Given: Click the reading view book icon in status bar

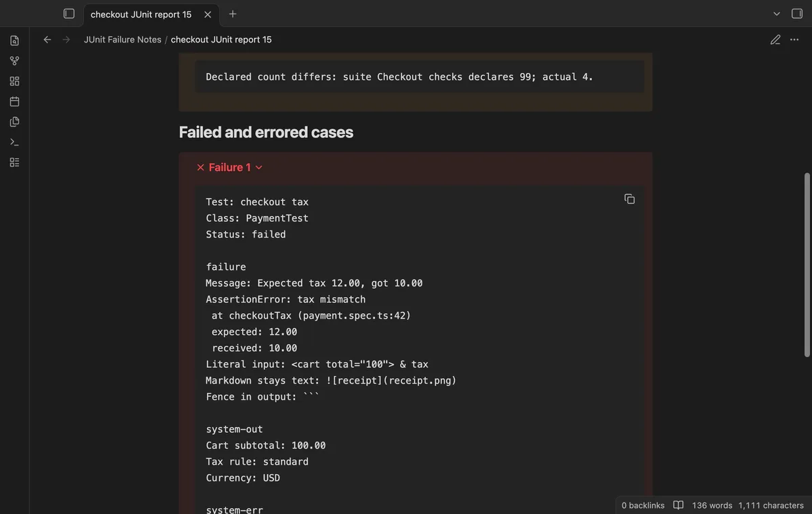Looking at the screenshot, I should coord(679,505).
